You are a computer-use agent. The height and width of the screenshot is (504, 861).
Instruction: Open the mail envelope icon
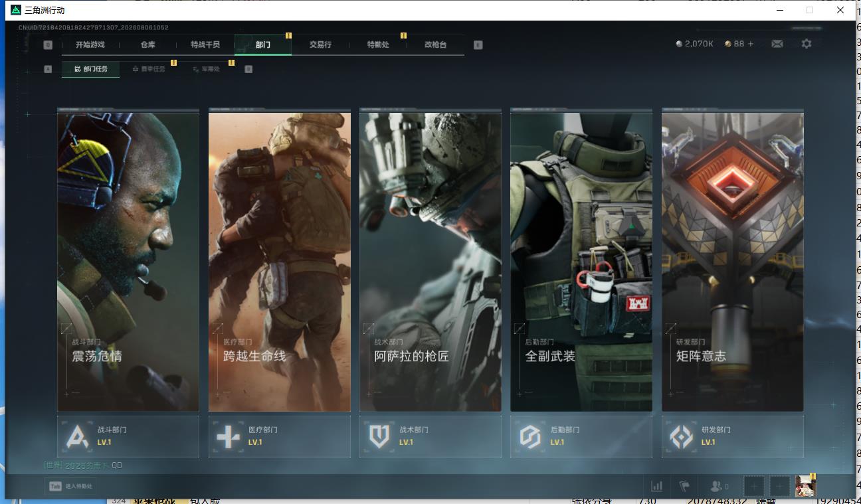coord(777,44)
